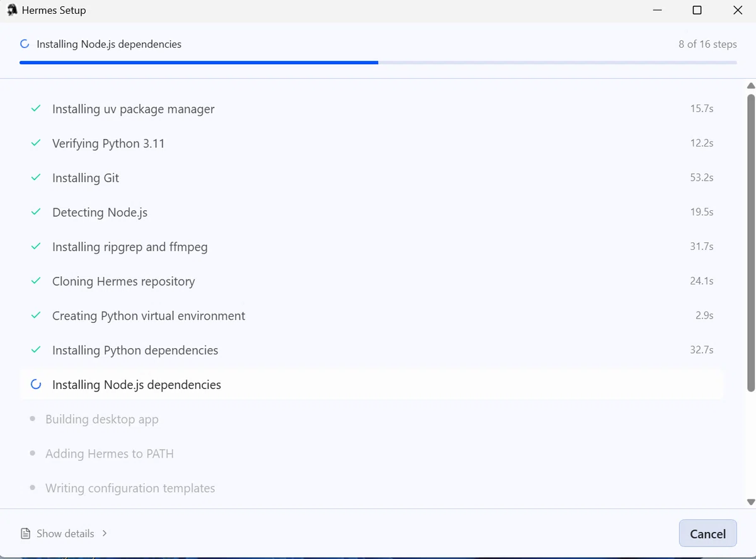Select the Cloning Hermes repository step
The image size is (756, 559).
[372, 281]
